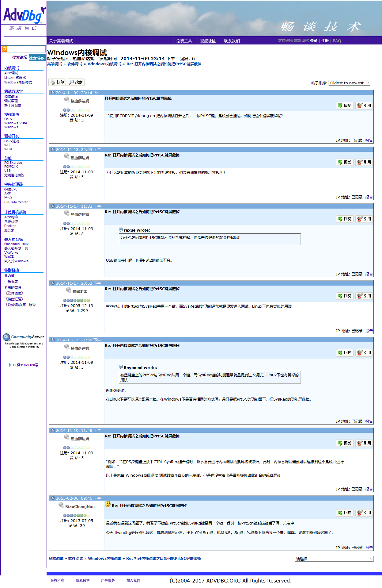Click the printer icon on the 打印 button
Screen dimensions: 382x588
pos(53,82)
